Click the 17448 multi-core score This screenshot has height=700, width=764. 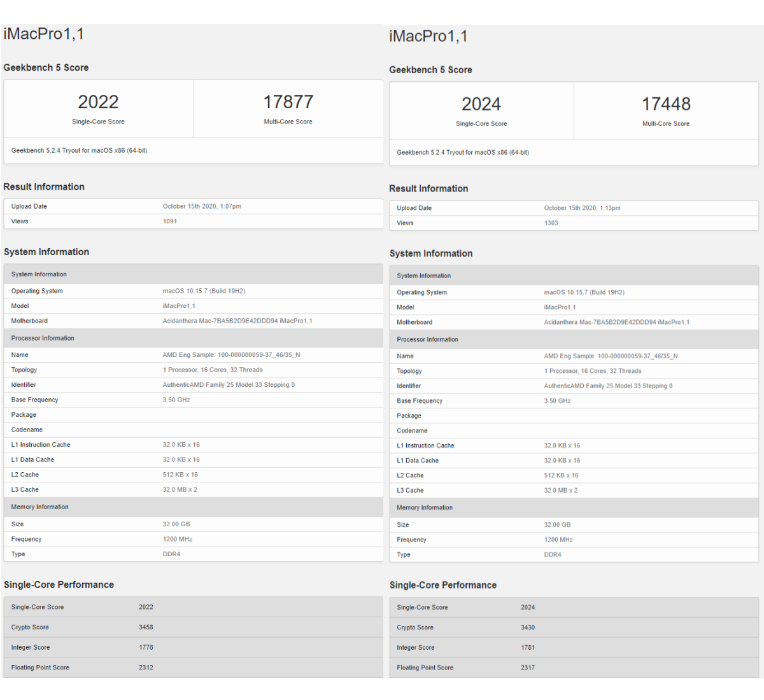pos(666,104)
